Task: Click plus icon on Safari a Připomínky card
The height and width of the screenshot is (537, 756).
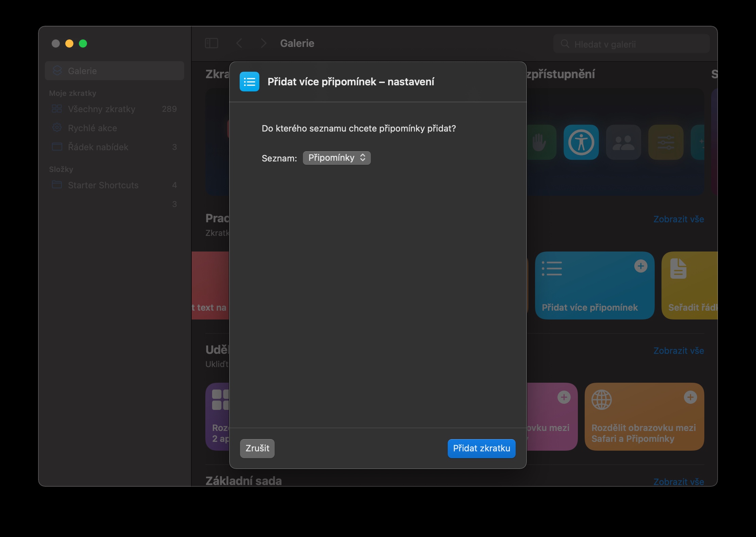Action: point(690,397)
